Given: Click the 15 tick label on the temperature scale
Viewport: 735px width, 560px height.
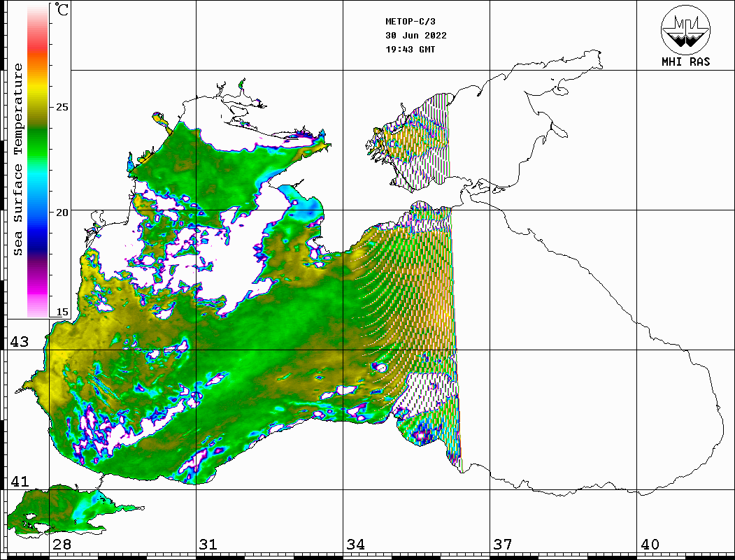Looking at the screenshot, I should (x=62, y=313).
